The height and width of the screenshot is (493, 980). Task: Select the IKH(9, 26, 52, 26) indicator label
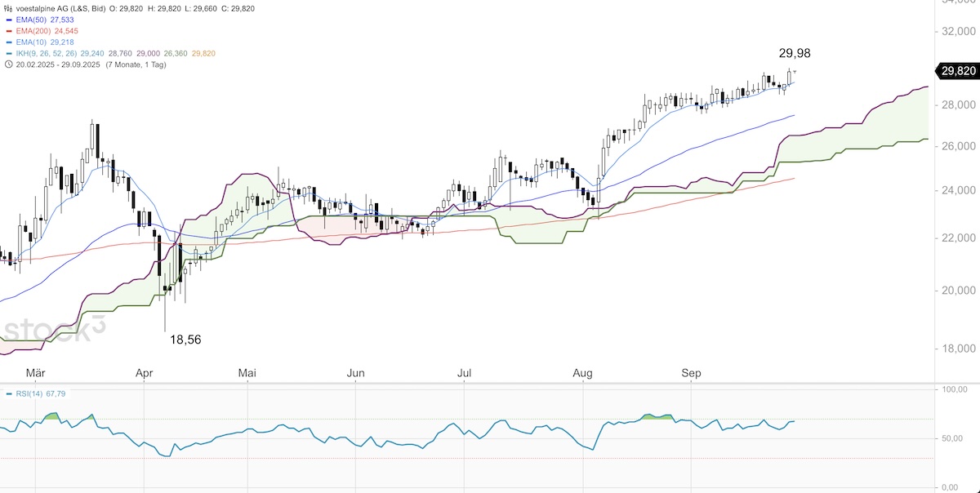point(46,53)
